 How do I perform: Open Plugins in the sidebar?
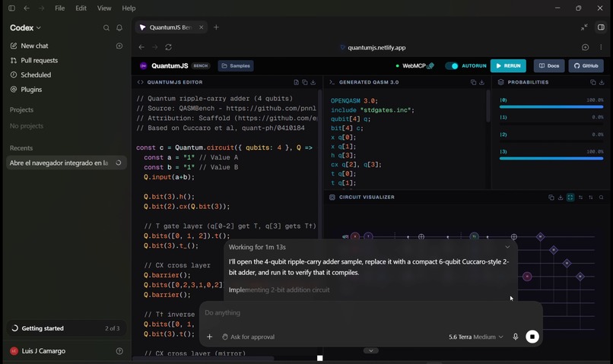pyautogui.click(x=31, y=90)
